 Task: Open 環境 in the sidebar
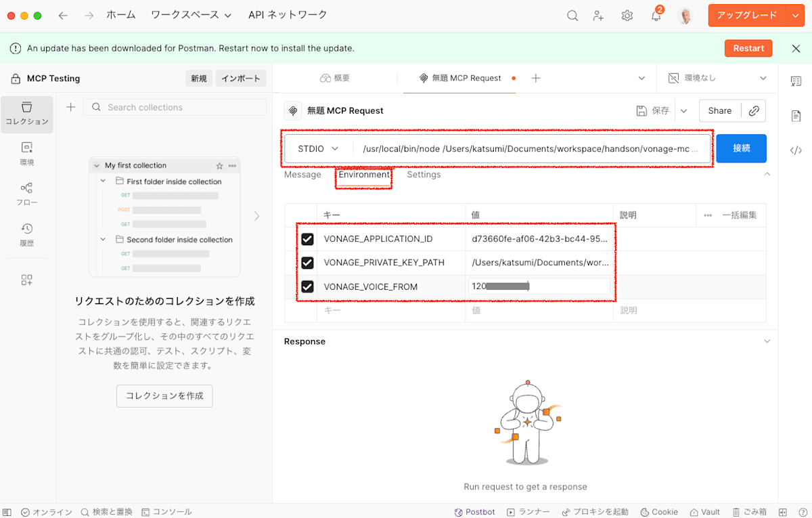27,154
